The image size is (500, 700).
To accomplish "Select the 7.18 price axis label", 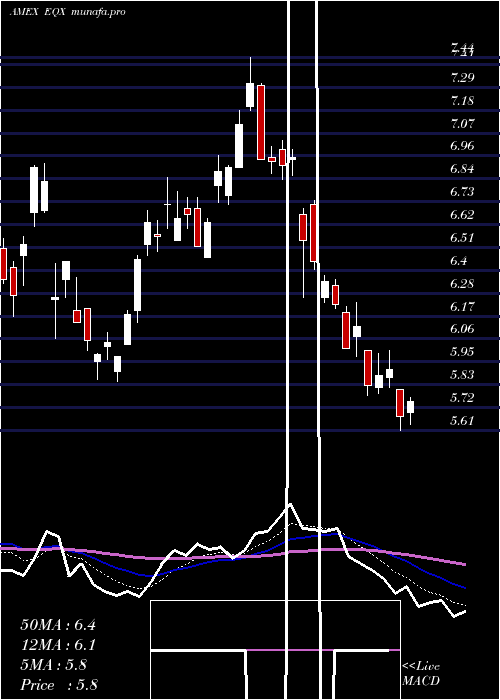I will point(462,101).
